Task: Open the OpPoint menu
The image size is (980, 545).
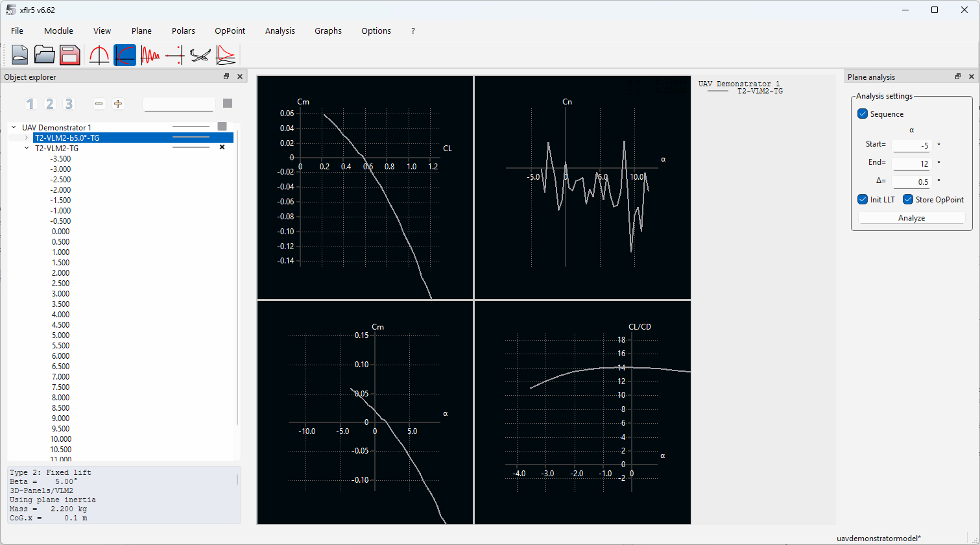Action: pos(230,30)
